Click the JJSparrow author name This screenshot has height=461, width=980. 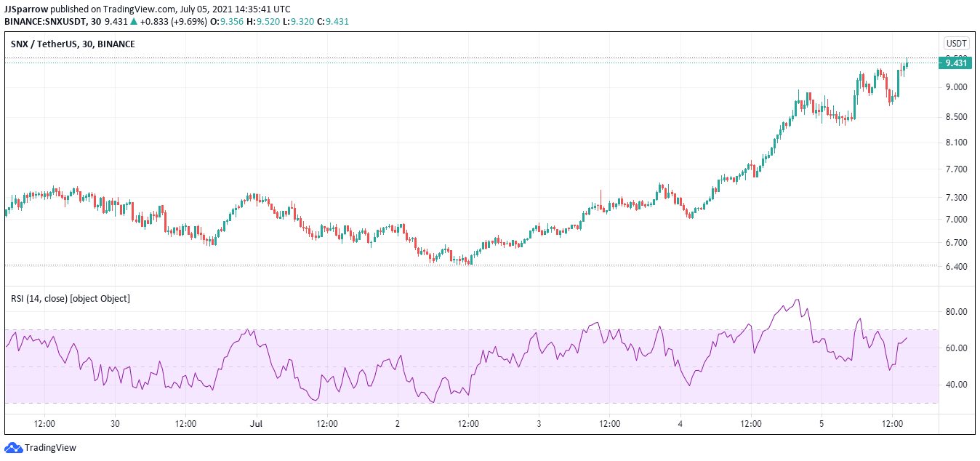coord(26,9)
